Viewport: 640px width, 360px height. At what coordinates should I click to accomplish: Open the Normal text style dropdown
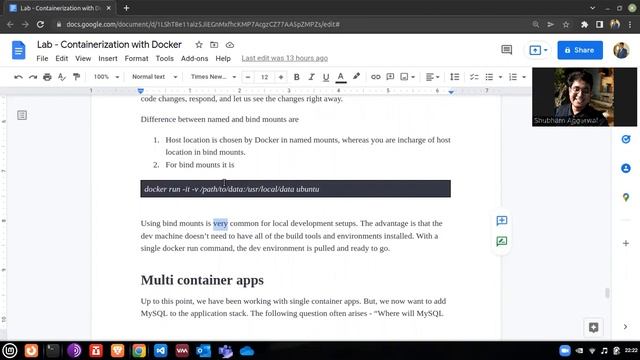154,77
